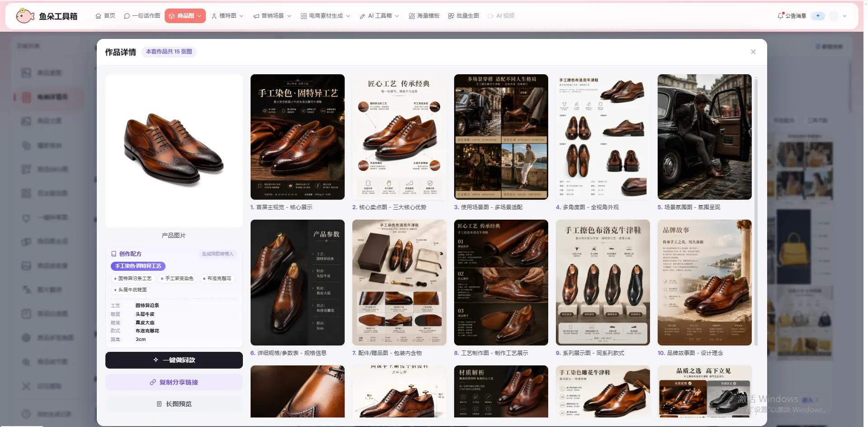The width and height of the screenshot is (868, 427).
Task: Open thumbnail 6 详细规格/参数表
Action: point(298,283)
